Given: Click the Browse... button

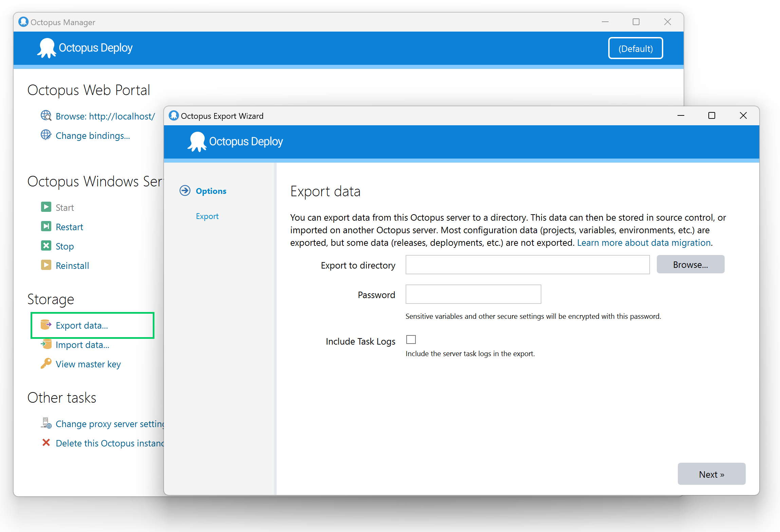Looking at the screenshot, I should 690,264.
